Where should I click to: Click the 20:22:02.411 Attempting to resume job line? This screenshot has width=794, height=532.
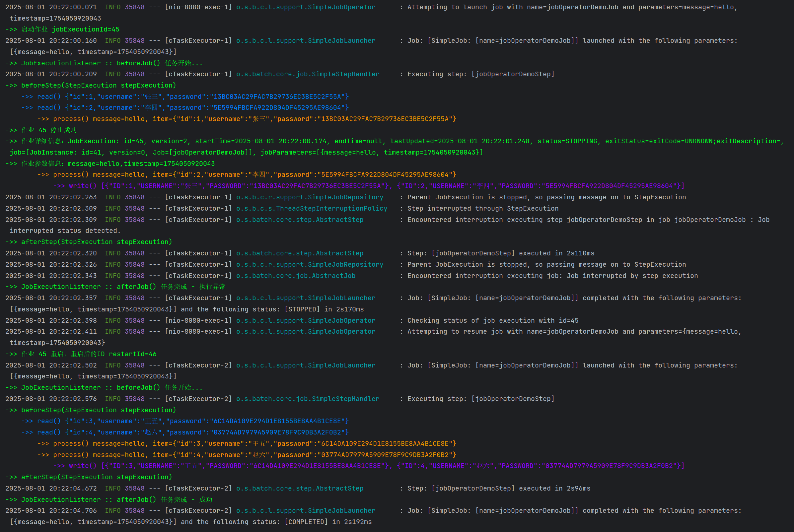point(374,331)
